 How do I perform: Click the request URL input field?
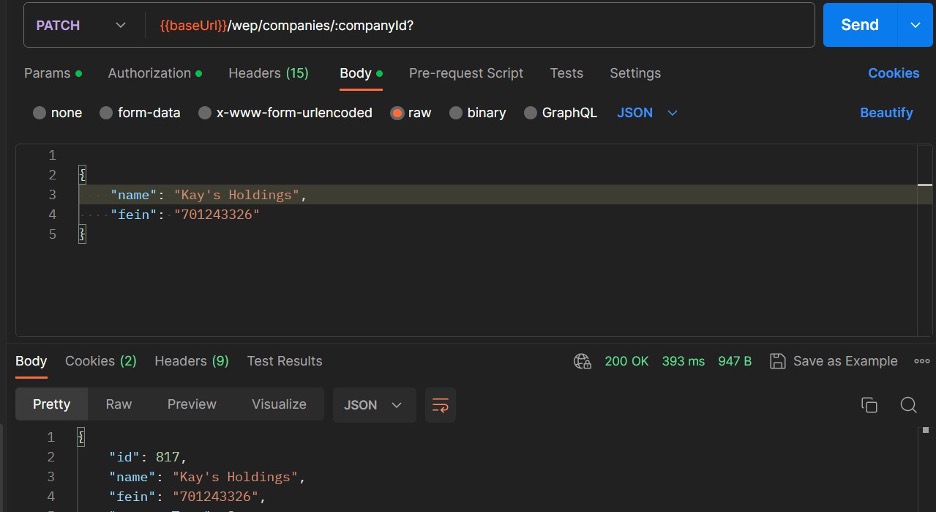480,25
